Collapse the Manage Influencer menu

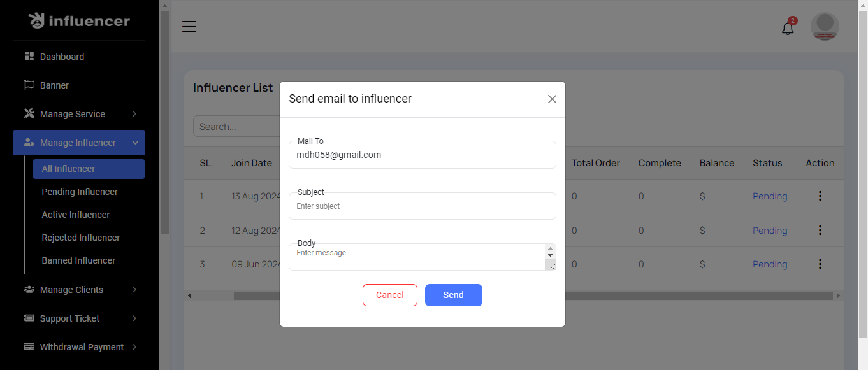pos(135,143)
